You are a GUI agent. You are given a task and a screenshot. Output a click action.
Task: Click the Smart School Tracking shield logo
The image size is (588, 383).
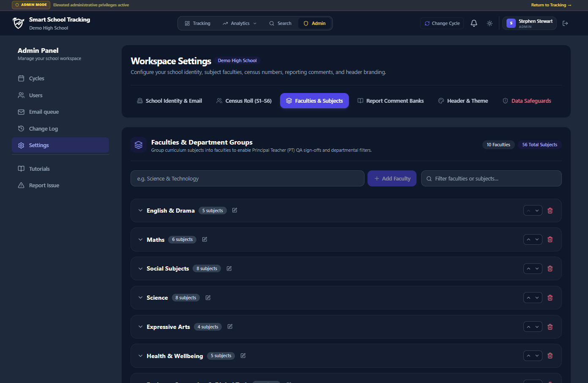[18, 23]
